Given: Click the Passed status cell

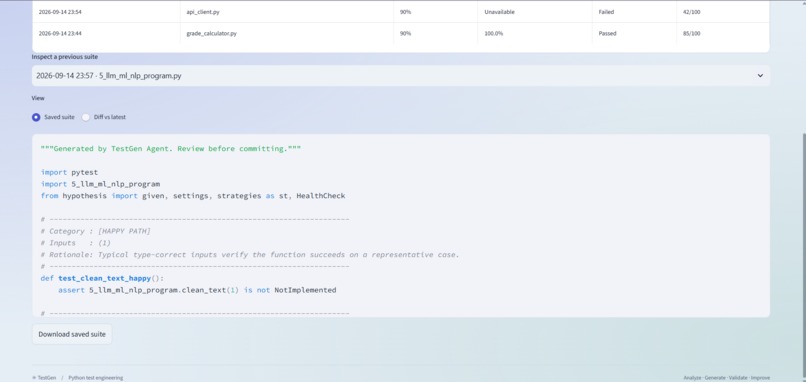Looking at the screenshot, I should tap(634, 33).
